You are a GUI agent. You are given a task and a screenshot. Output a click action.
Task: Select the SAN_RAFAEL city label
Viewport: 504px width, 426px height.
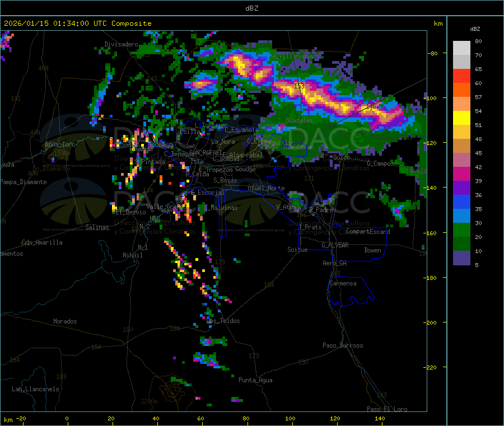[x=206, y=152]
